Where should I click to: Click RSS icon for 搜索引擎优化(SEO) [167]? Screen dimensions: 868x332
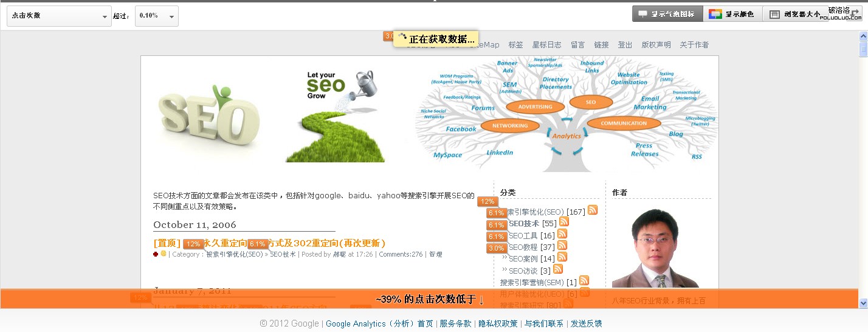tap(593, 210)
